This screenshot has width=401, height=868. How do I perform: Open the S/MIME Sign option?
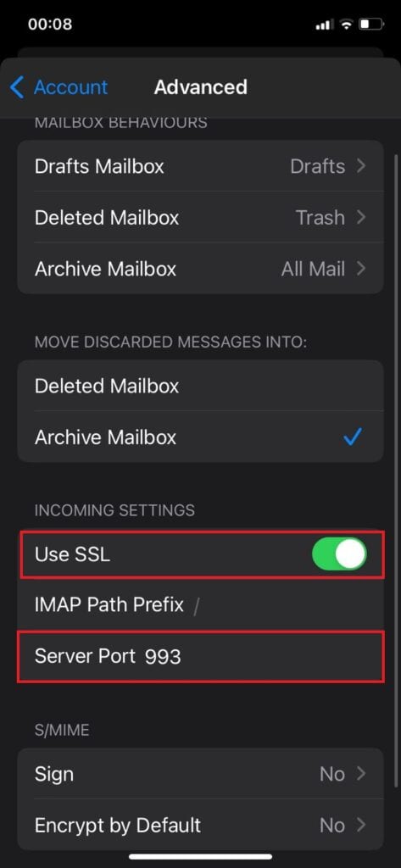(x=200, y=773)
